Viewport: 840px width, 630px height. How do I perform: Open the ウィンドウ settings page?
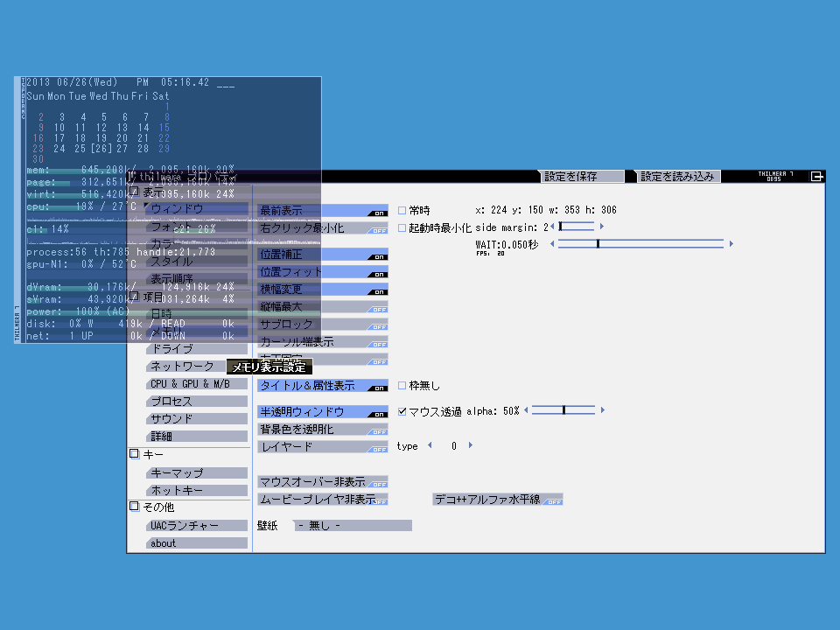click(x=197, y=209)
